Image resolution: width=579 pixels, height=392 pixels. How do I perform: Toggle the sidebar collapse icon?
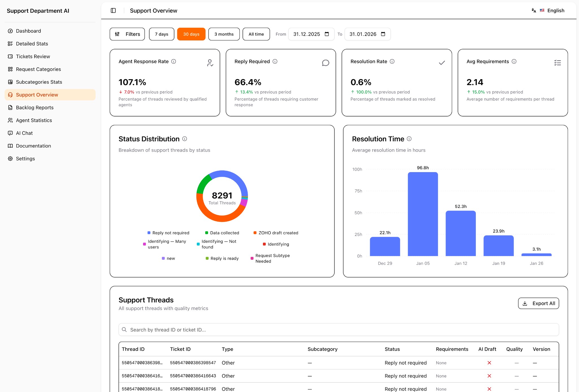113,10
